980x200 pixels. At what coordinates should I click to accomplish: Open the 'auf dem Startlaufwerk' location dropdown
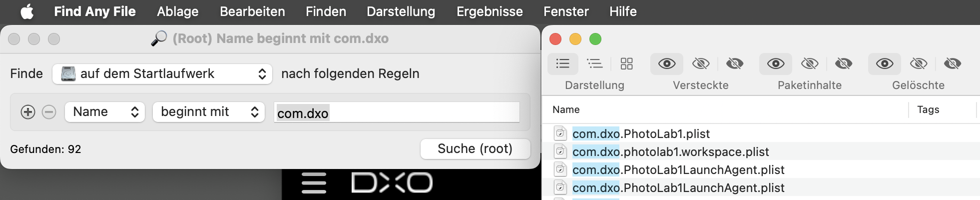pos(162,74)
